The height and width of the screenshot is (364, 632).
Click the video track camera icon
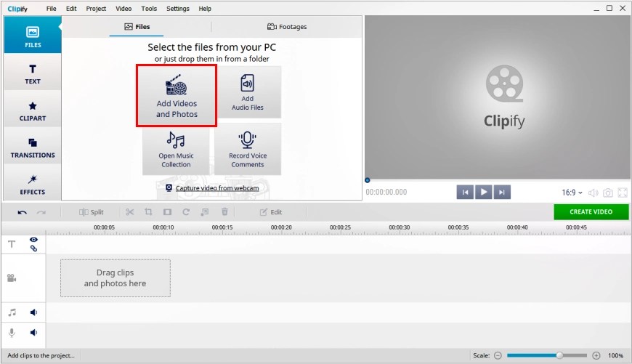coord(12,278)
